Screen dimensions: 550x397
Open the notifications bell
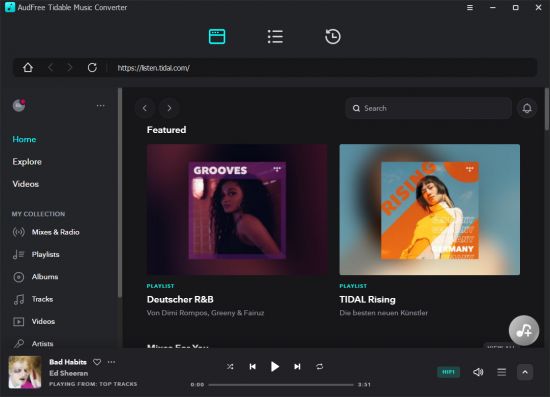527,108
